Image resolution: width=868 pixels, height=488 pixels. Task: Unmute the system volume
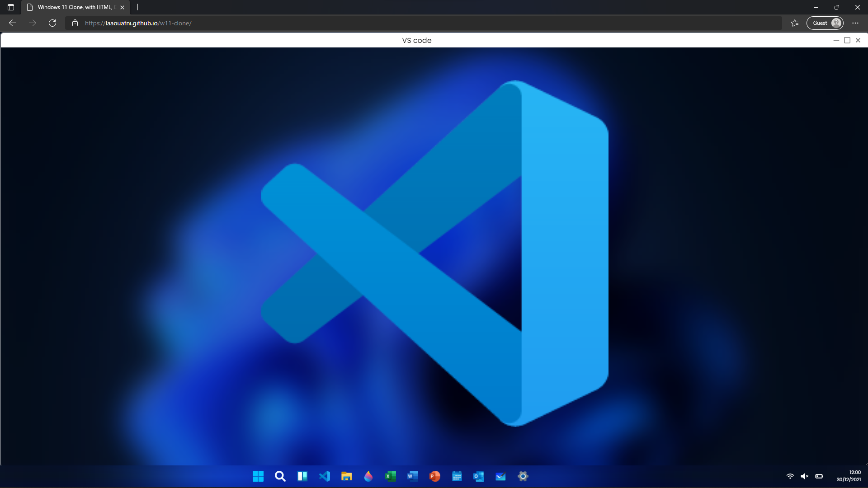click(x=805, y=476)
